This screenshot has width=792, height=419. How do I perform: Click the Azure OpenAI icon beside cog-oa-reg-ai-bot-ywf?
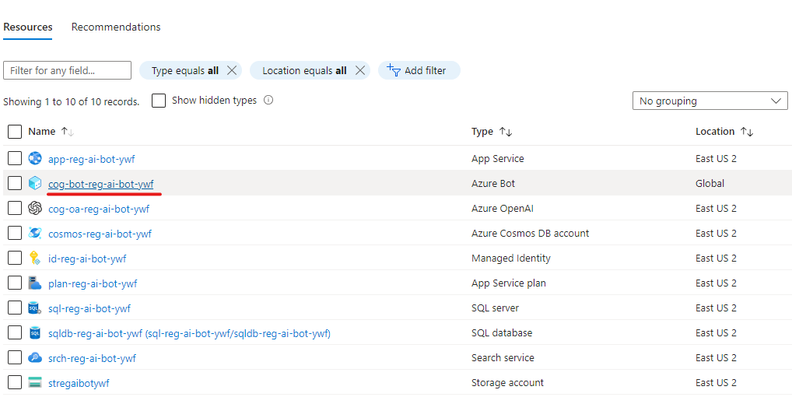[x=35, y=208]
